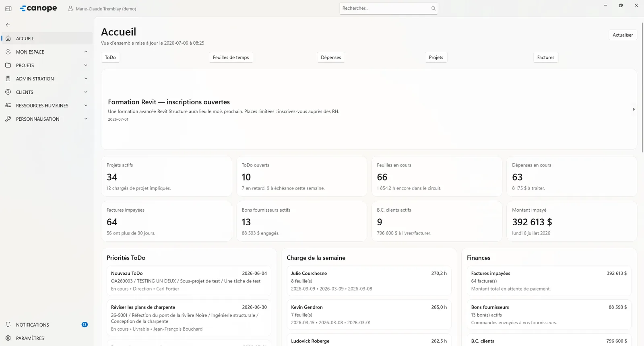Click the Actualiser button

click(623, 35)
